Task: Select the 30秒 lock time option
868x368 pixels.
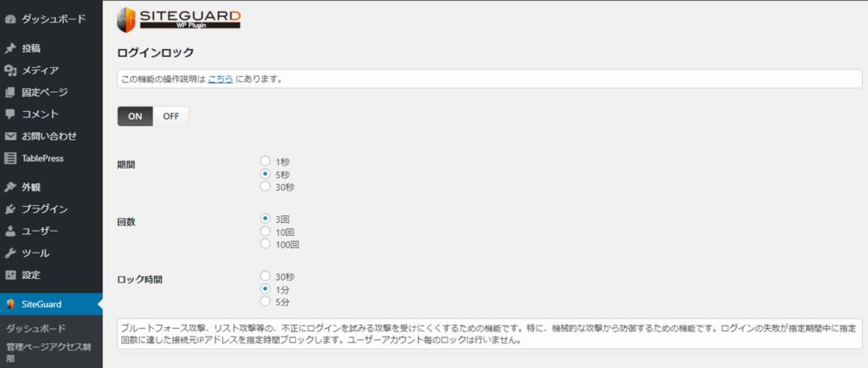Action: [x=265, y=276]
